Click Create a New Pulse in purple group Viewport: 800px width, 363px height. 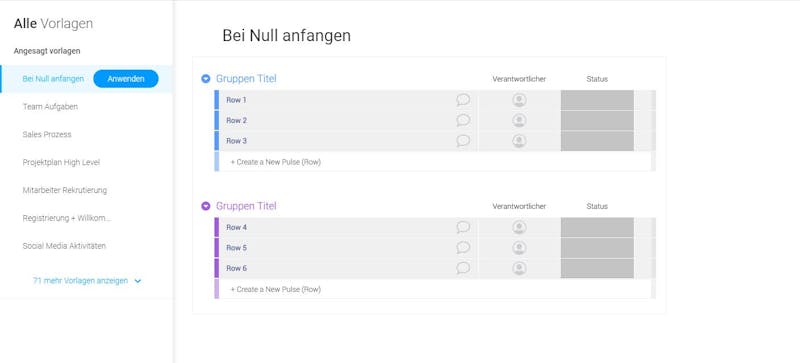pyautogui.click(x=276, y=289)
